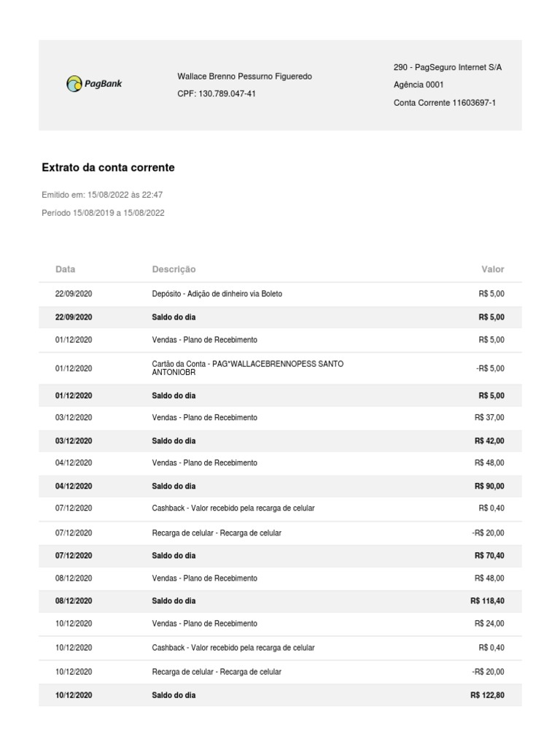Click the CPF number 130.789.047-41
Image resolution: width=560 pixels, height=747 pixels.
coord(217,94)
